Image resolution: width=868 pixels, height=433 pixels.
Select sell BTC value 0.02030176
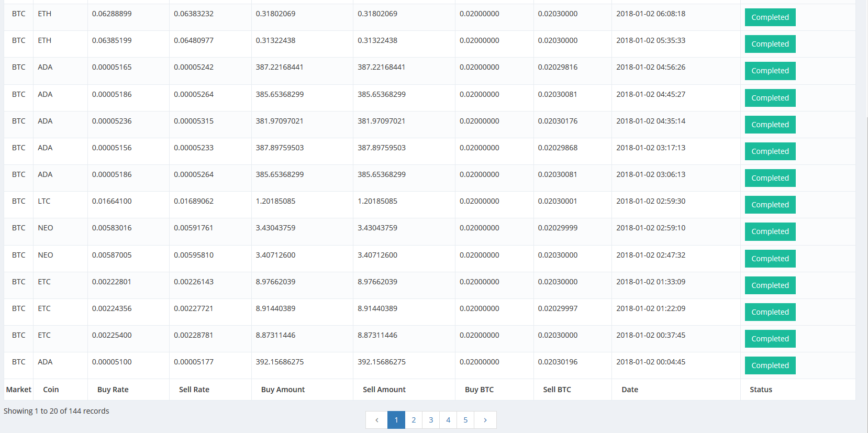(x=558, y=121)
